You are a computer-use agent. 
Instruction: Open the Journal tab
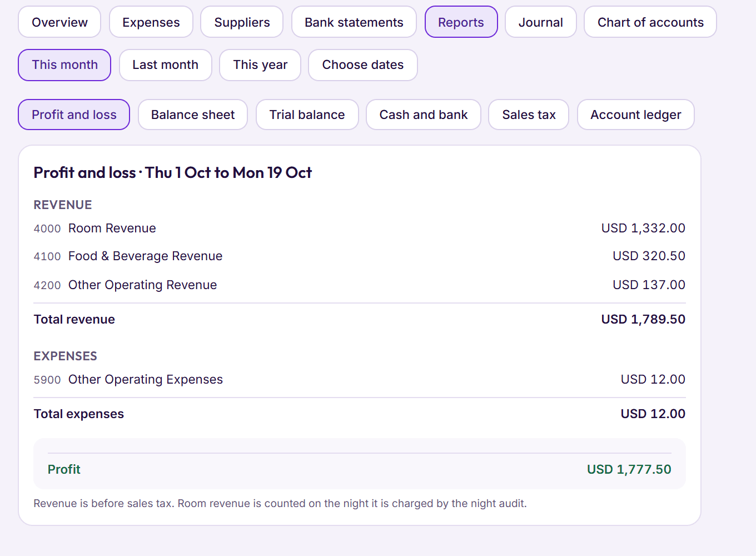pos(541,22)
